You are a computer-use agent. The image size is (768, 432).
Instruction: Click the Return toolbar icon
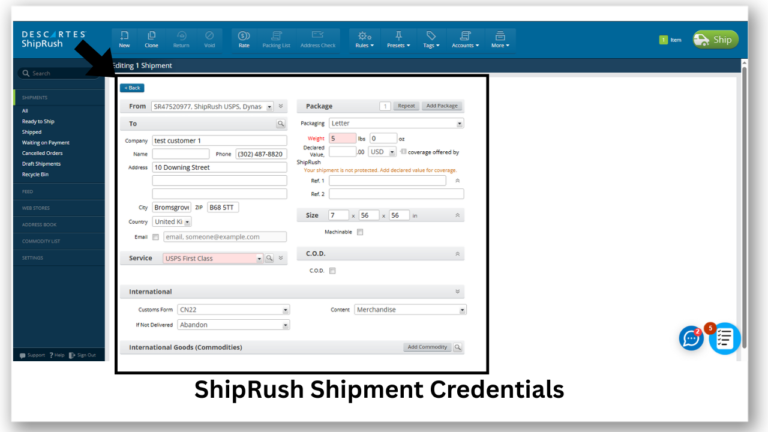tap(181, 39)
